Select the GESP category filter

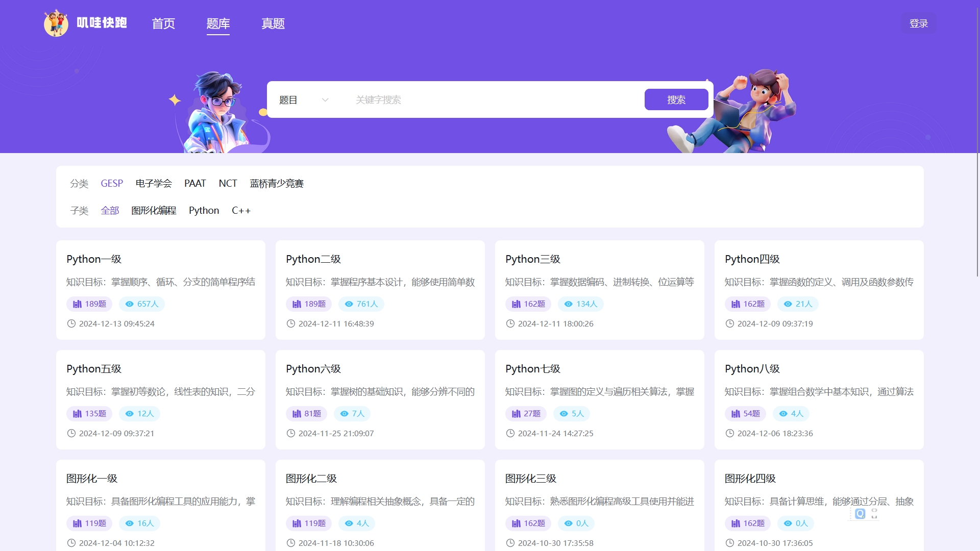pyautogui.click(x=112, y=183)
